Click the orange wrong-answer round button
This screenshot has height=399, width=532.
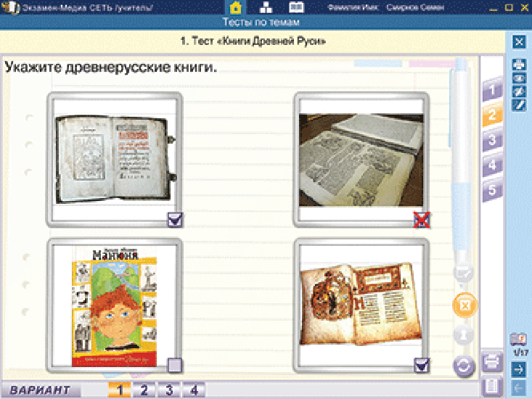tap(465, 305)
